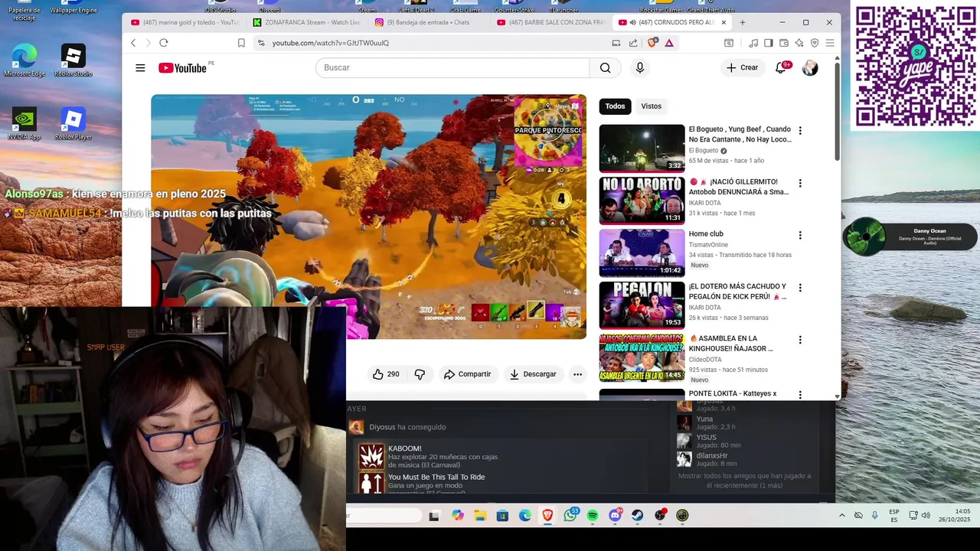Click the browser address bar URL

[x=331, y=43]
